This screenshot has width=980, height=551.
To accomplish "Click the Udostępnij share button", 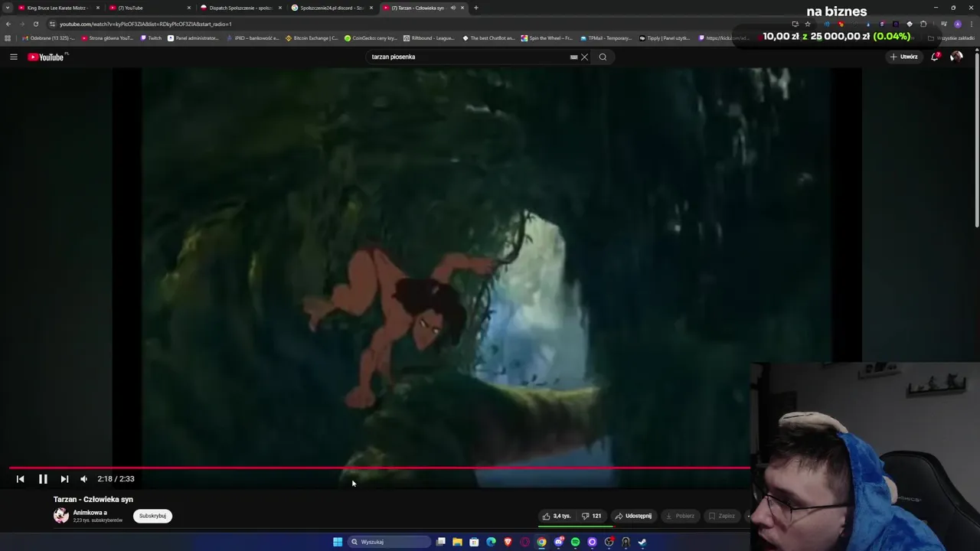I will [634, 516].
